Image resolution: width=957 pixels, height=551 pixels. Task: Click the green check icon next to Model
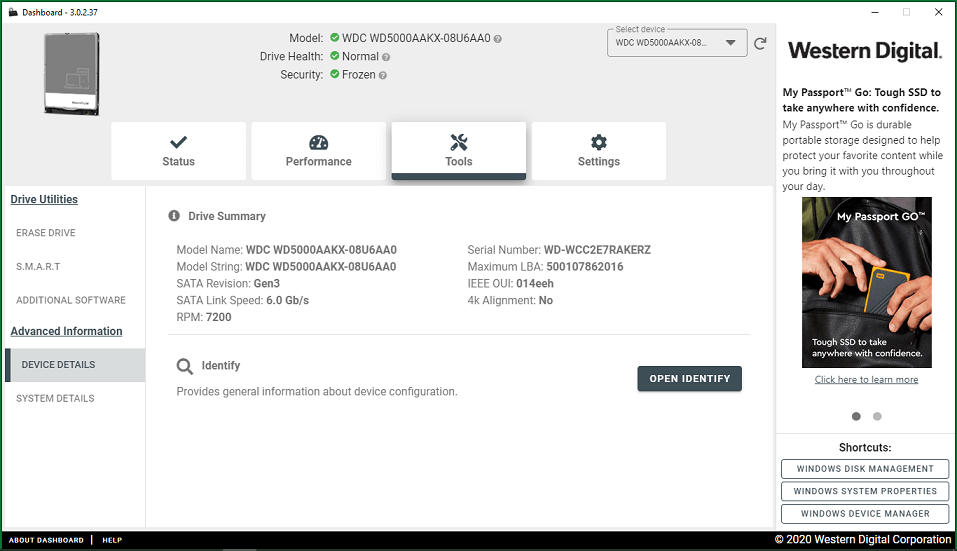click(334, 37)
